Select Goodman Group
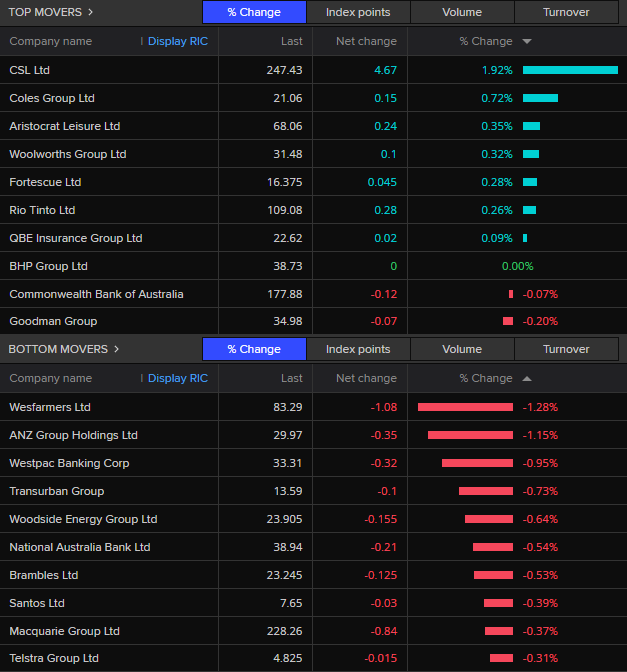Screen dimensions: 627x672 tap(53, 321)
